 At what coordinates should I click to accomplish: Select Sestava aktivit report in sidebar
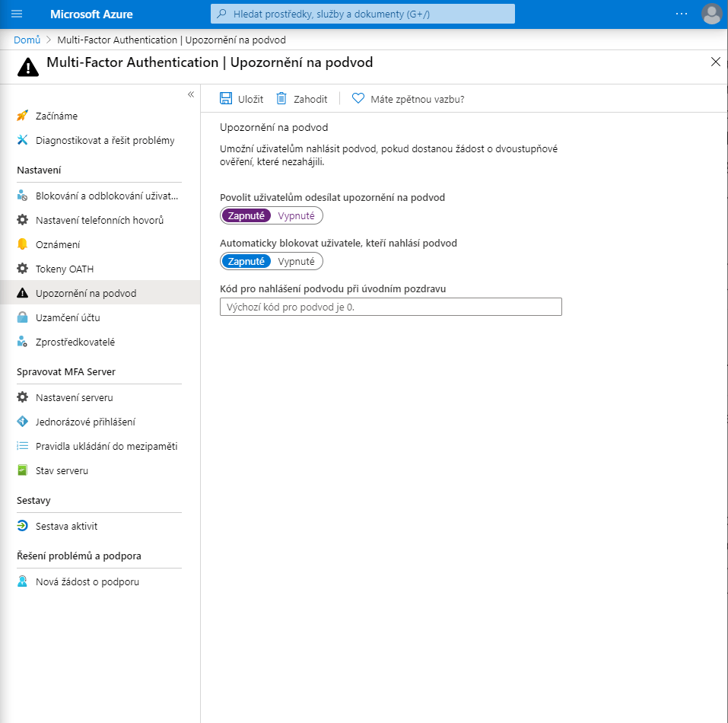pyautogui.click(x=66, y=526)
